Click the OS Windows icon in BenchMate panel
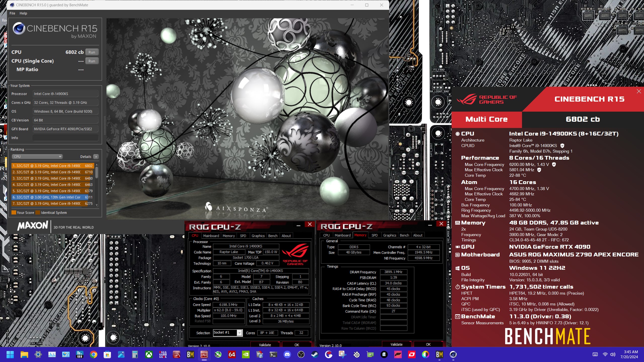Image resolution: width=644 pixels, height=362 pixels. pos(457,268)
